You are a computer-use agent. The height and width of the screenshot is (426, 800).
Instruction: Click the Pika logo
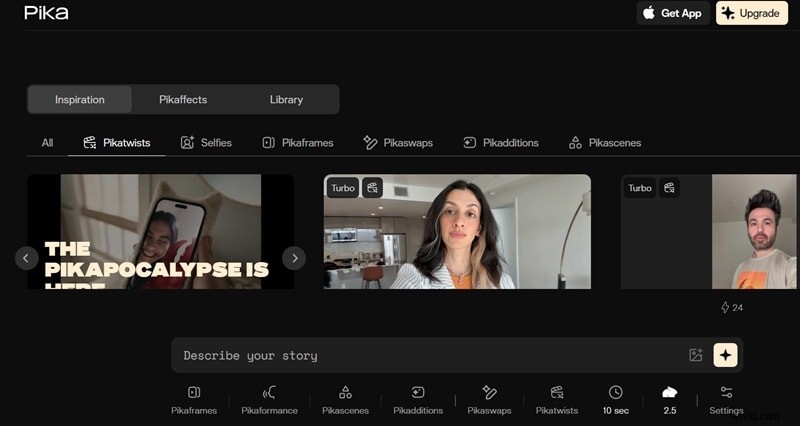pyautogui.click(x=46, y=13)
